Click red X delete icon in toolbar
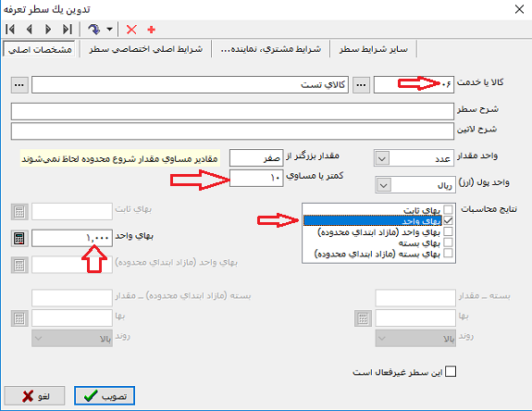 (131, 30)
